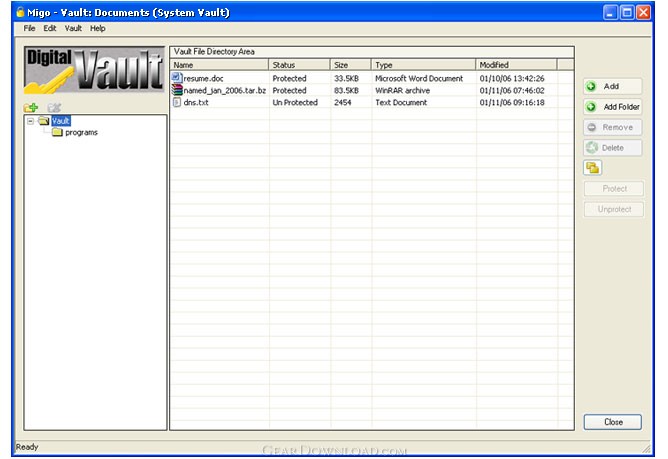Click the Digital Vault logo image
The image size is (668, 459).
[x=94, y=70]
